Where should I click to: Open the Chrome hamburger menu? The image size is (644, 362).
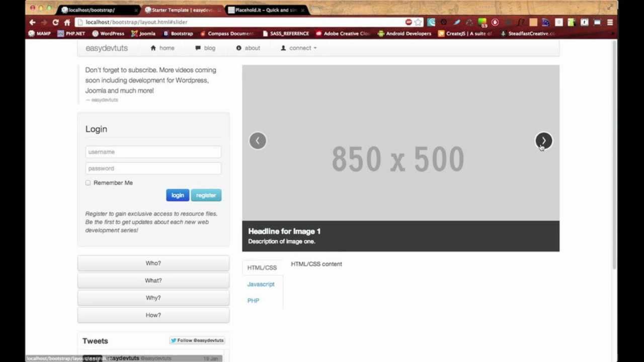point(610,22)
